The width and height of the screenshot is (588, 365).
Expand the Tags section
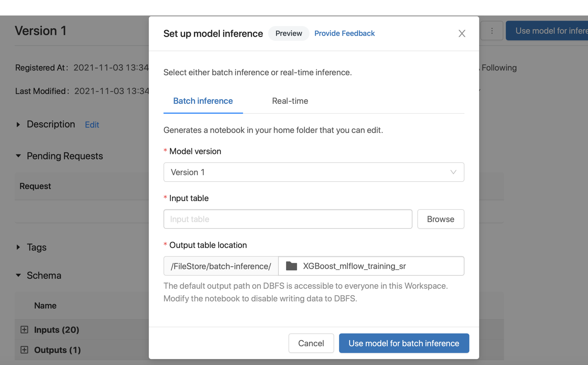pyautogui.click(x=18, y=247)
